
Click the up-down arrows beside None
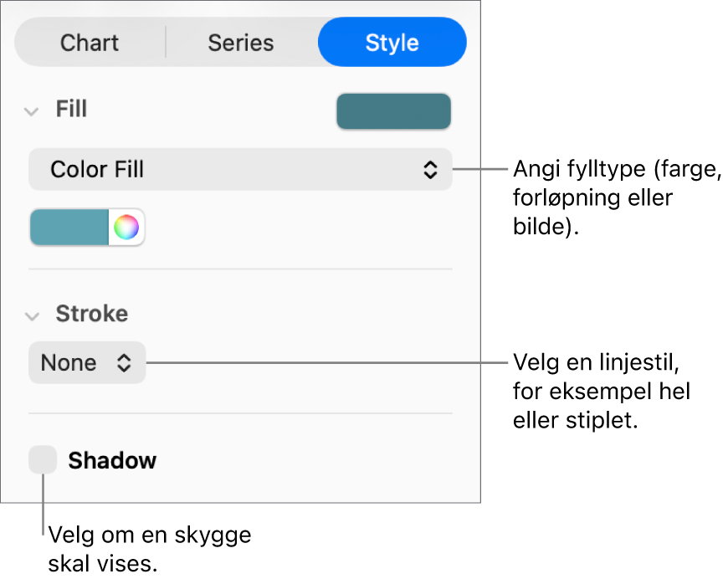click(124, 363)
